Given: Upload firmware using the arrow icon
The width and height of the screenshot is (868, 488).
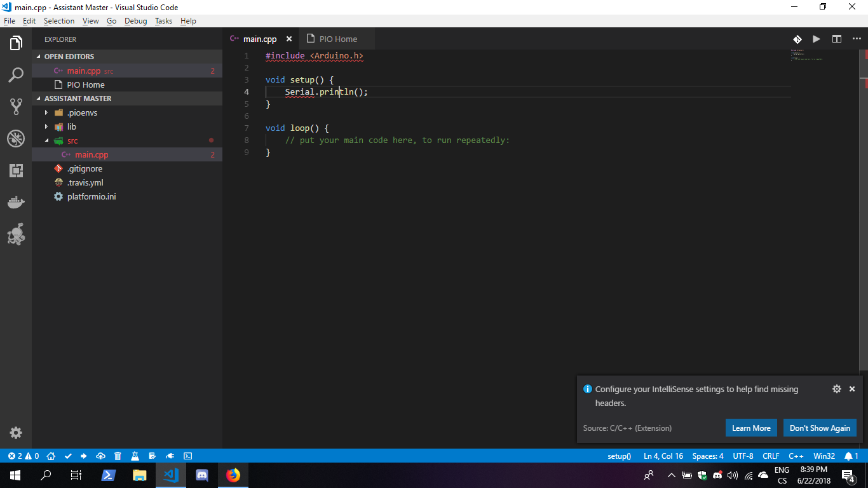Looking at the screenshot, I should click(83, 456).
